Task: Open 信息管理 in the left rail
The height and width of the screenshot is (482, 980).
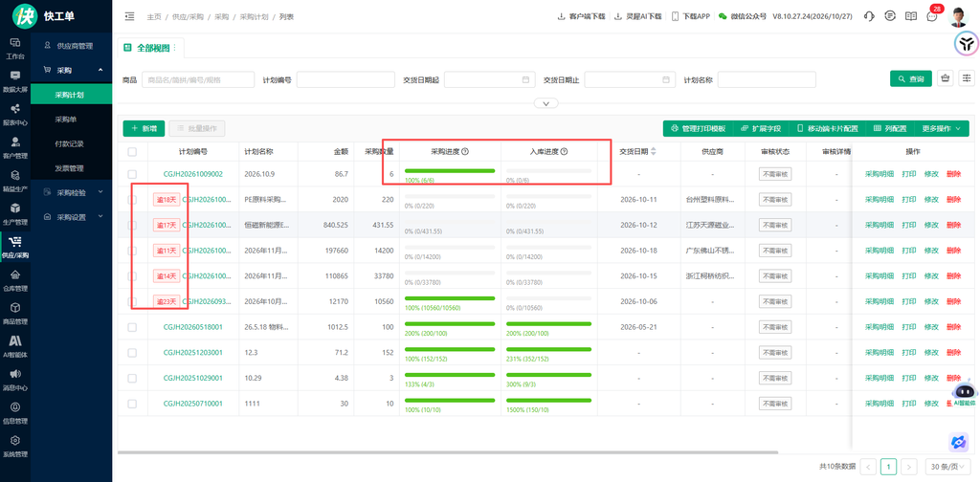Action: (15, 413)
